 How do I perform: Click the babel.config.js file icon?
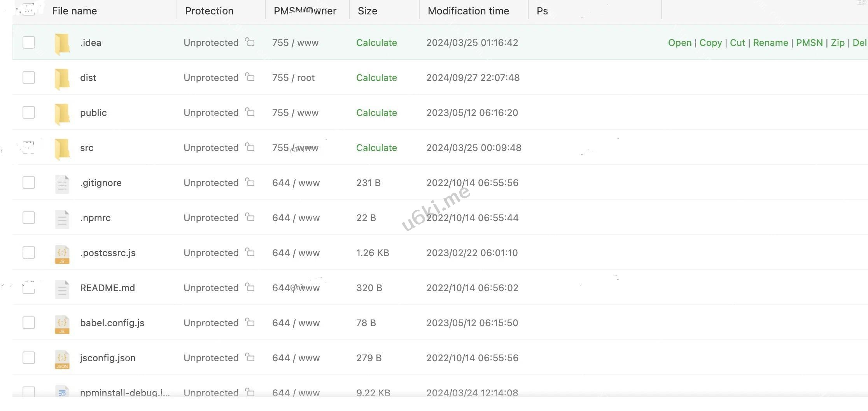pyautogui.click(x=62, y=324)
